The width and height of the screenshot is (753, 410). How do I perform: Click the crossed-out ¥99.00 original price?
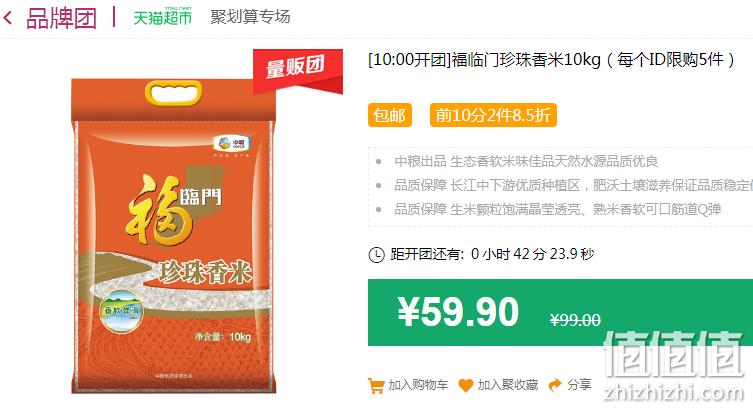[575, 320]
